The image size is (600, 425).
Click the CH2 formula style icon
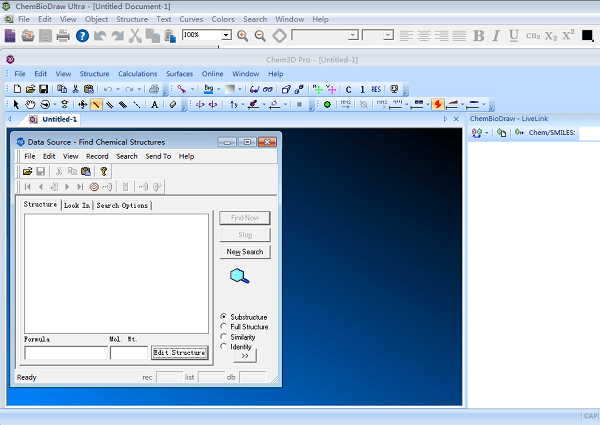pos(533,36)
